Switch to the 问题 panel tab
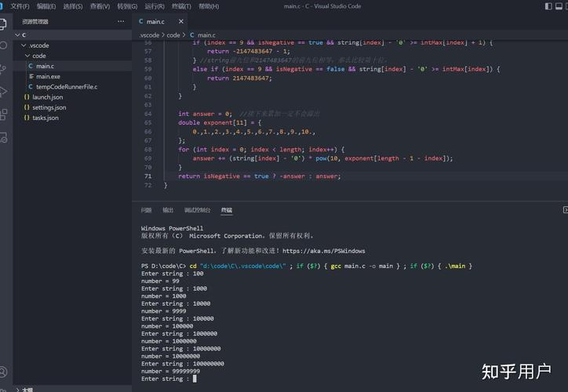 click(x=146, y=210)
